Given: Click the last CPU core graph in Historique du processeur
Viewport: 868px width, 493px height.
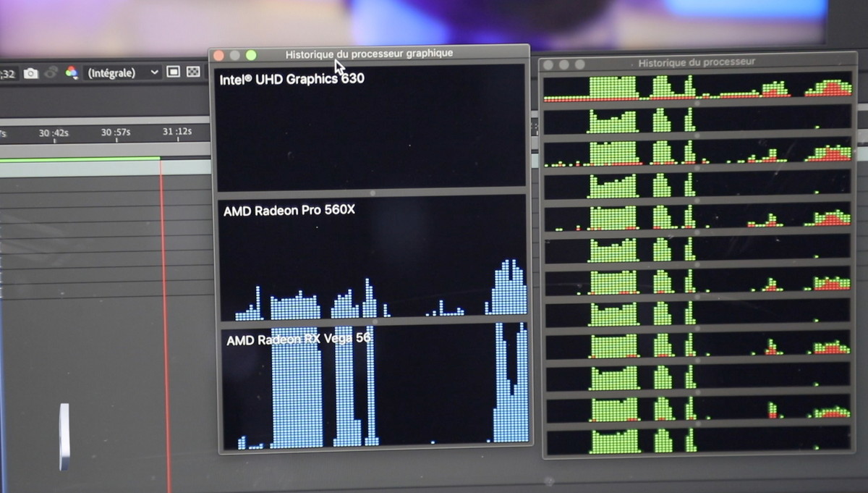Looking at the screenshot, I should [x=698, y=440].
